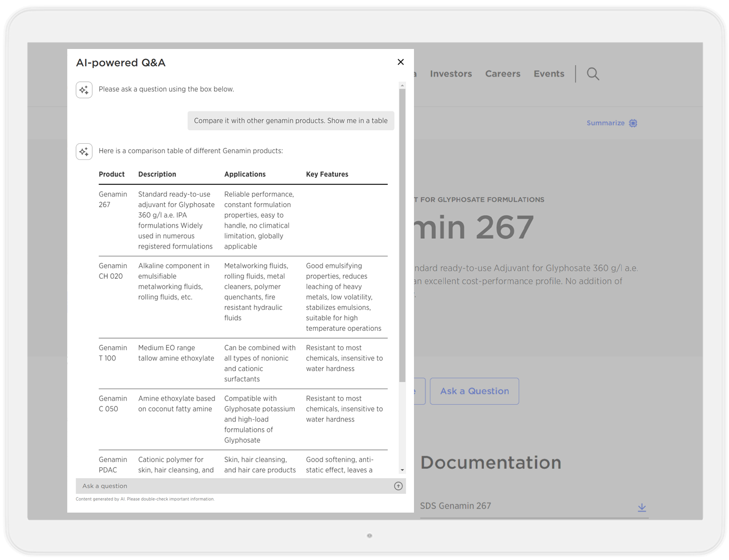Click the 'AI-powered Q&A' dialog title
Image resolution: width=729 pixels, height=560 pixels.
click(x=121, y=63)
